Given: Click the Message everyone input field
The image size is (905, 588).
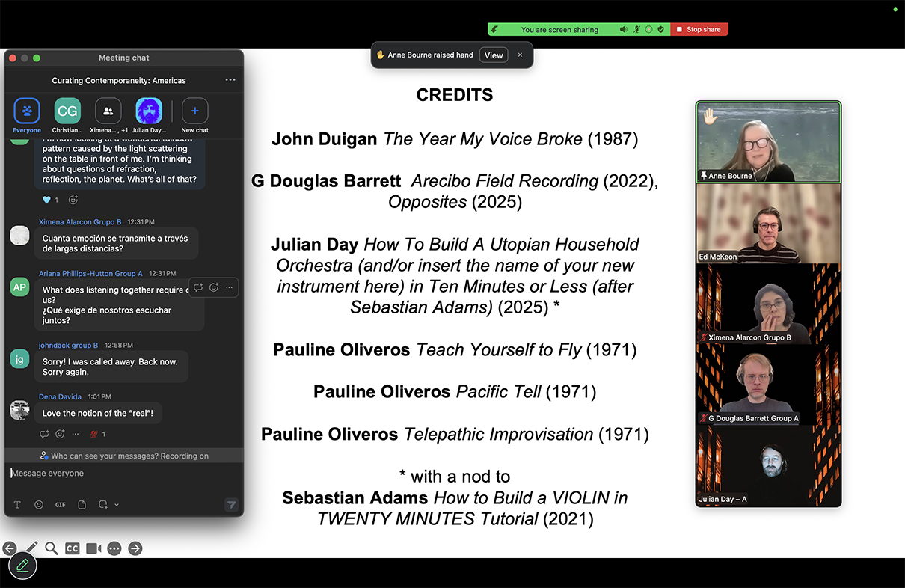Looking at the screenshot, I should [x=120, y=473].
